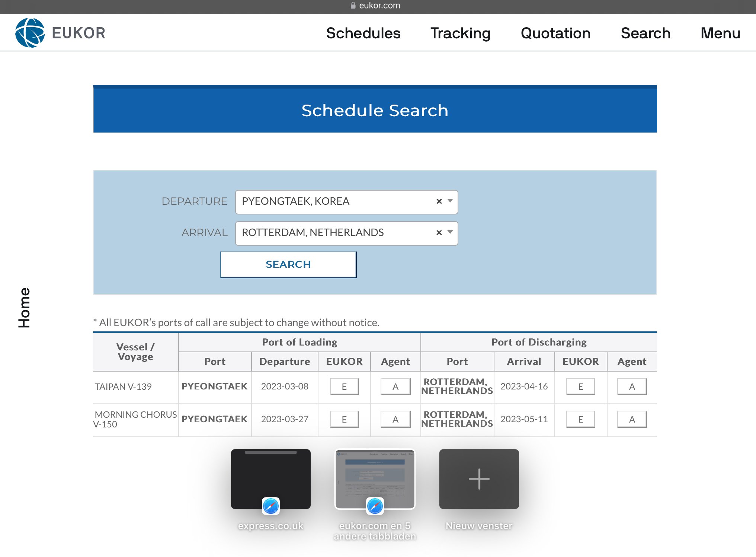
Task: Expand the ARRIVAL port dropdown arrow
Action: click(x=450, y=232)
